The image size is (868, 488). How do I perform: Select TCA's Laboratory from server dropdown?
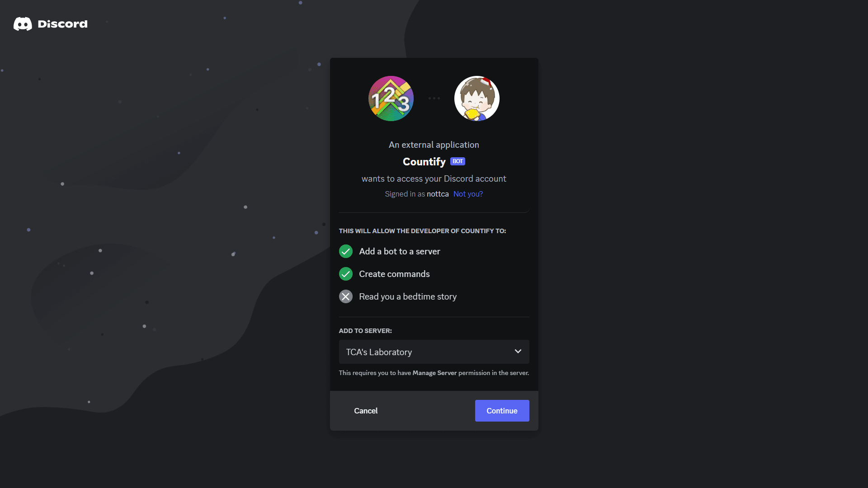click(x=434, y=352)
